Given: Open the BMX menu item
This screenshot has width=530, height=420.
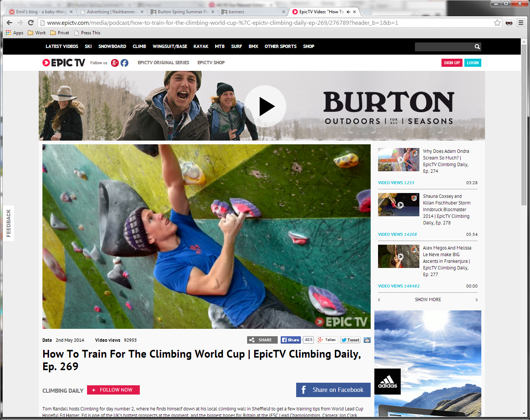Looking at the screenshot, I should pyautogui.click(x=253, y=47).
